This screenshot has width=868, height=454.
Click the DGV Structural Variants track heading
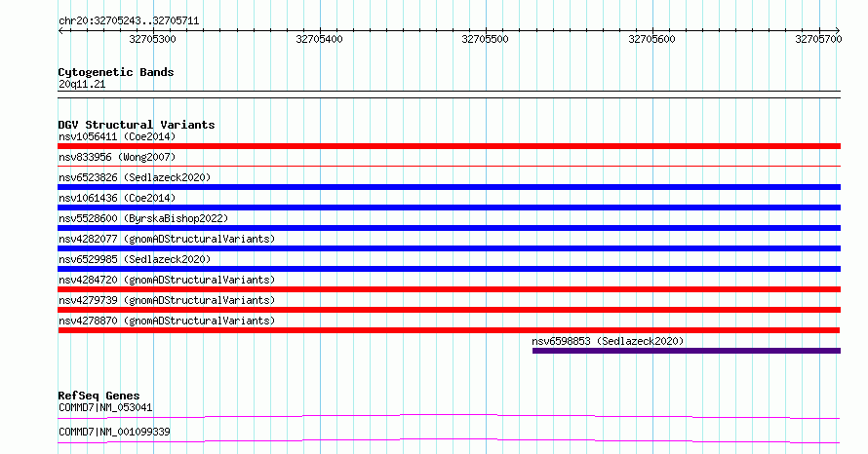pyautogui.click(x=137, y=125)
